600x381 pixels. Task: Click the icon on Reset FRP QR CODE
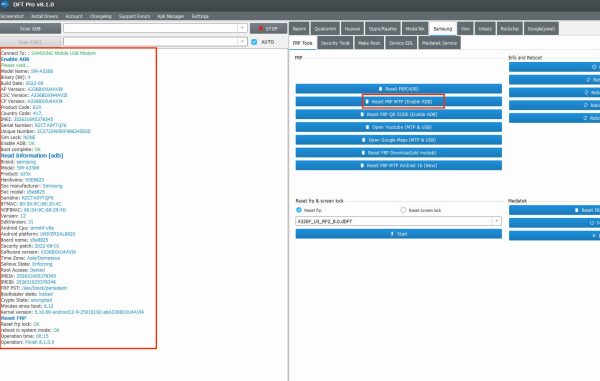(x=362, y=114)
